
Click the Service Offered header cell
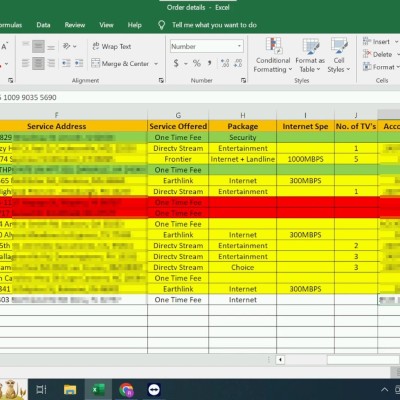click(178, 126)
